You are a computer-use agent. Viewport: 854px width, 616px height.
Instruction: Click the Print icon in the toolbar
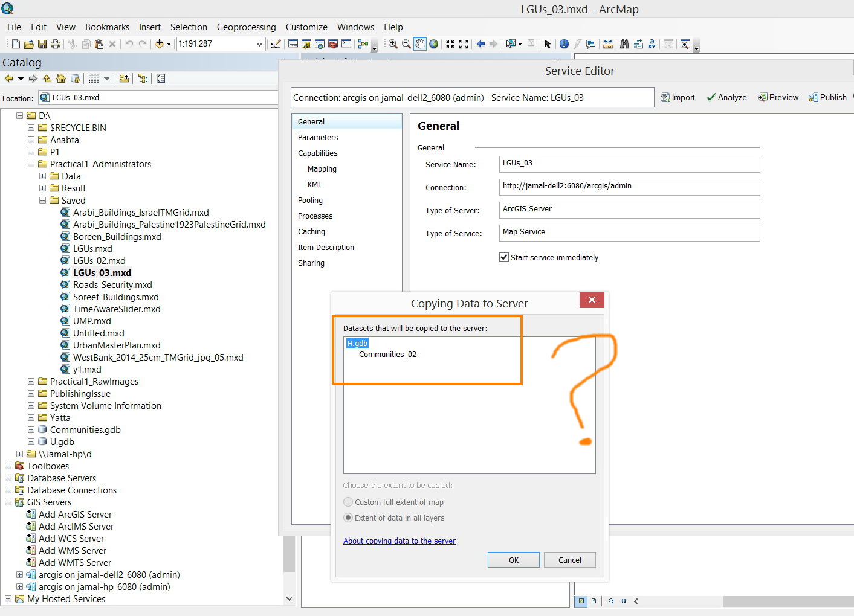click(x=55, y=44)
